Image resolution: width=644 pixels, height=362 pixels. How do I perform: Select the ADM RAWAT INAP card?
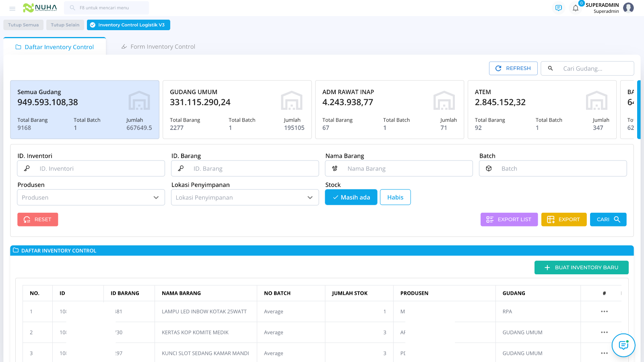pos(390,110)
